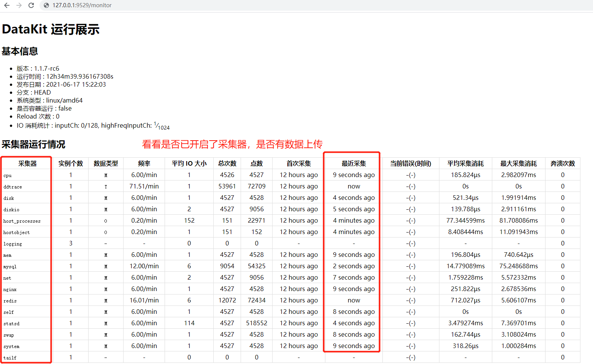The width and height of the screenshot is (593, 364).
Task: Click the host_processes collector name
Action: point(22,221)
